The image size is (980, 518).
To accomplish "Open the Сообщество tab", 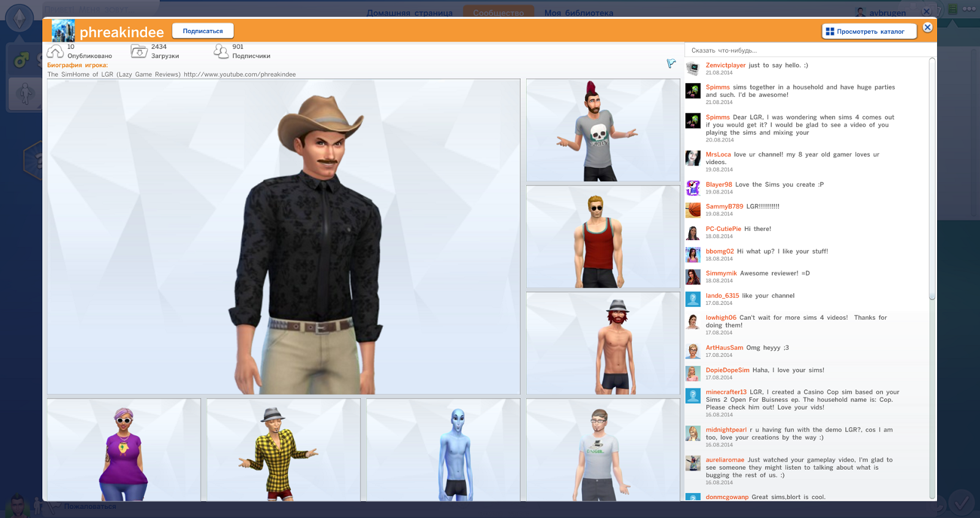I will tap(498, 13).
